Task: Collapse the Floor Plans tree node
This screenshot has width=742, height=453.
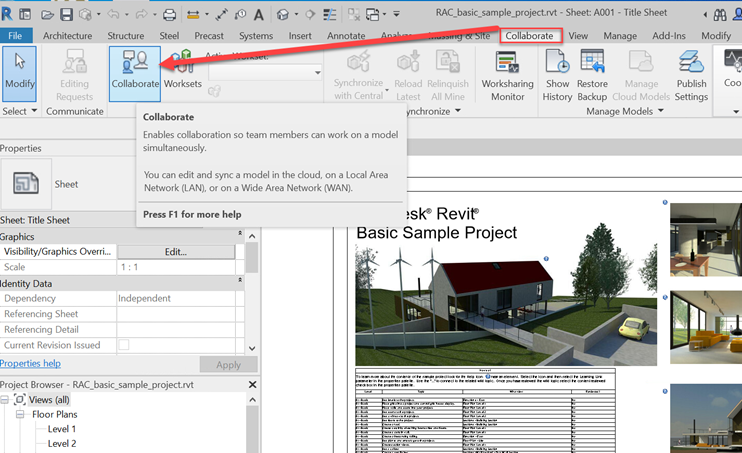Action: coord(20,415)
